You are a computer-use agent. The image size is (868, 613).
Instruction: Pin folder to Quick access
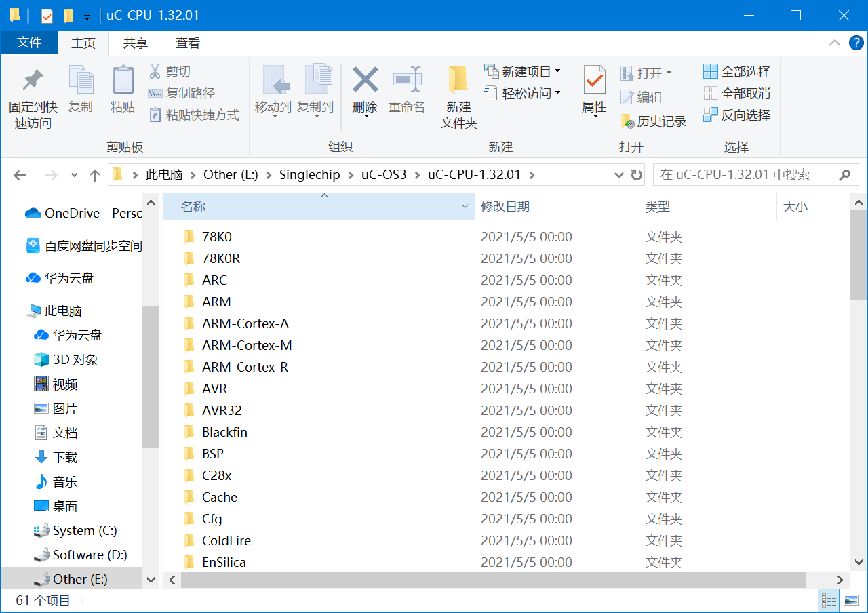pos(33,98)
